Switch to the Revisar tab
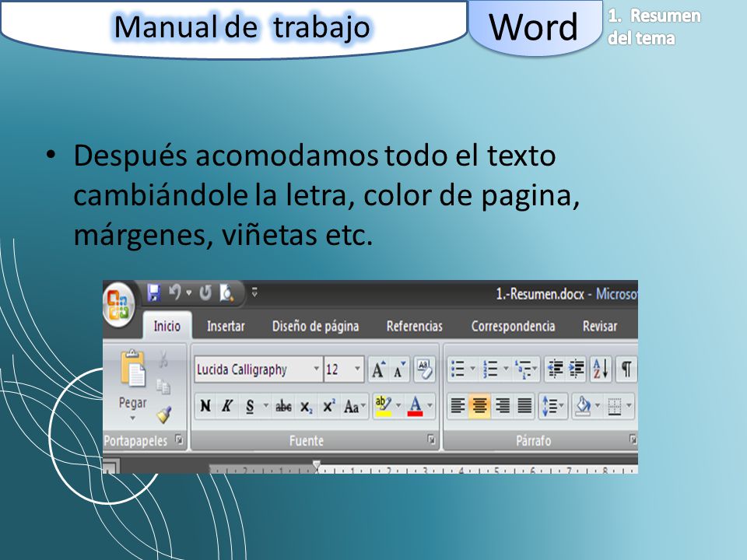The image size is (747, 560). [600, 326]
